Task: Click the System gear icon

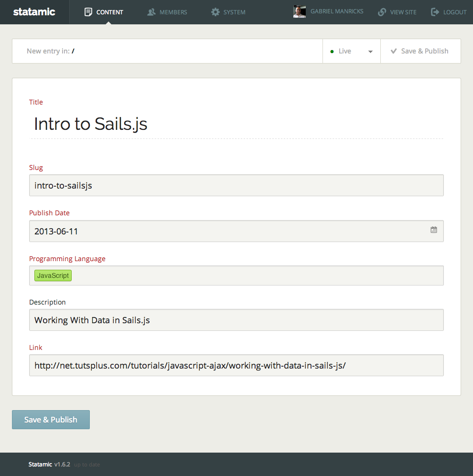Action: coord(215,12)
